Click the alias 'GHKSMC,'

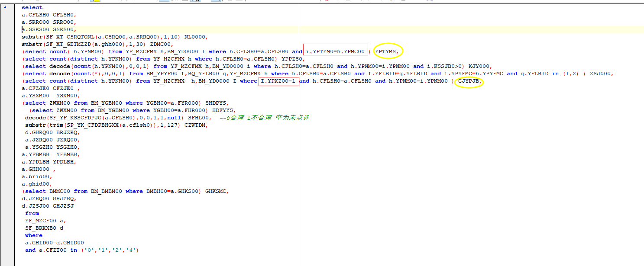[217, 191]
